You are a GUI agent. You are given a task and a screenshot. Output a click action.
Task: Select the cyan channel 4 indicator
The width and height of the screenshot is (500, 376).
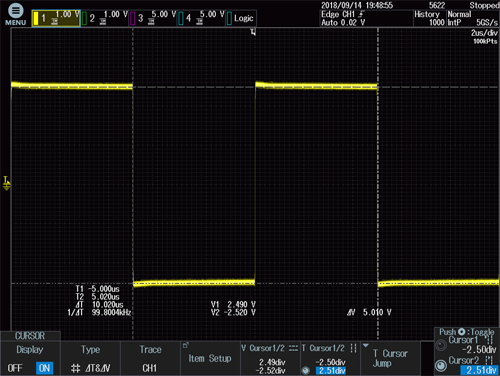[181, 18]
